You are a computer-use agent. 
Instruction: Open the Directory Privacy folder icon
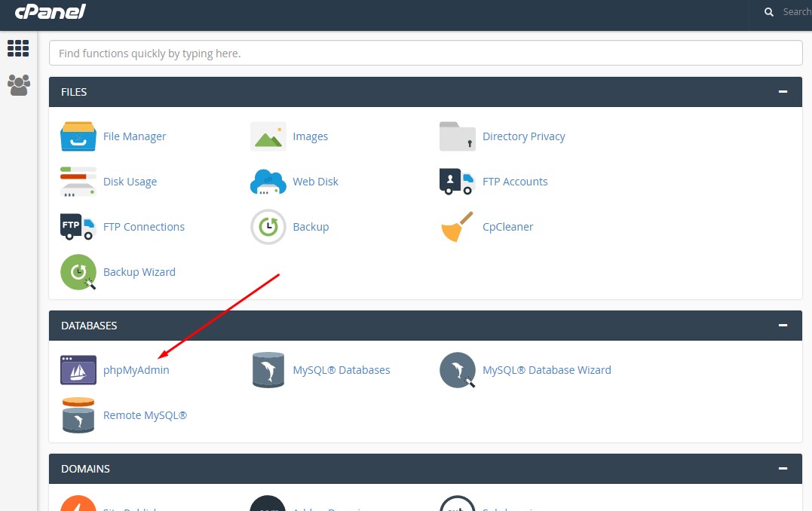point(457,136)
